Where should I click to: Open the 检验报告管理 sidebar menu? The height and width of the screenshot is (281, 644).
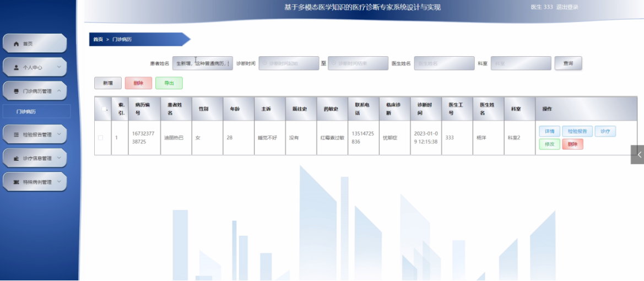[x=35, y=134]
